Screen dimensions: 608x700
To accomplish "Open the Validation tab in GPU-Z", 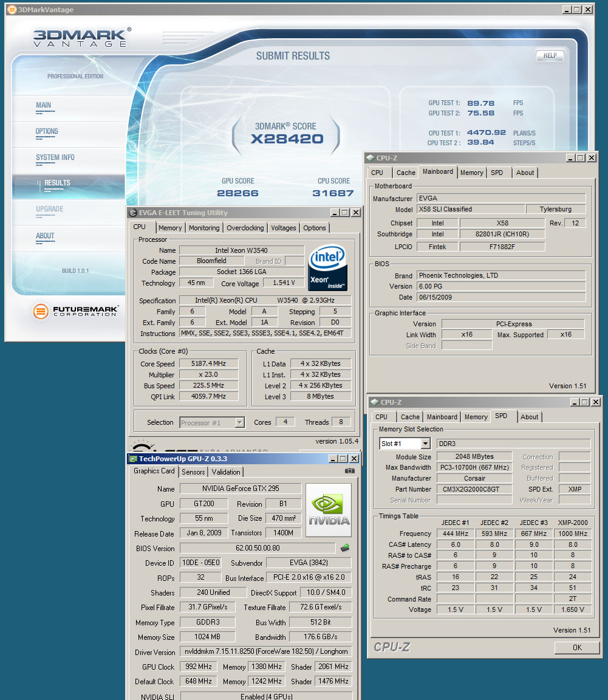I will point(226,472).
